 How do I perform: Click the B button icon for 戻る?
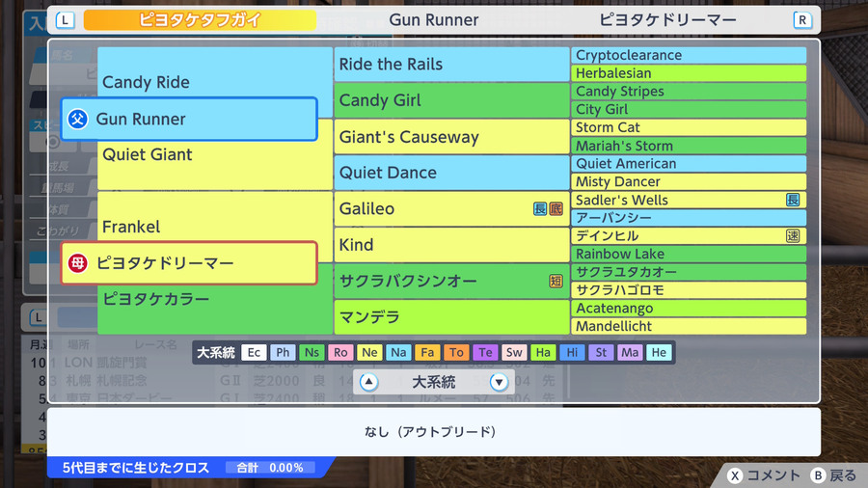coord(818,475)
